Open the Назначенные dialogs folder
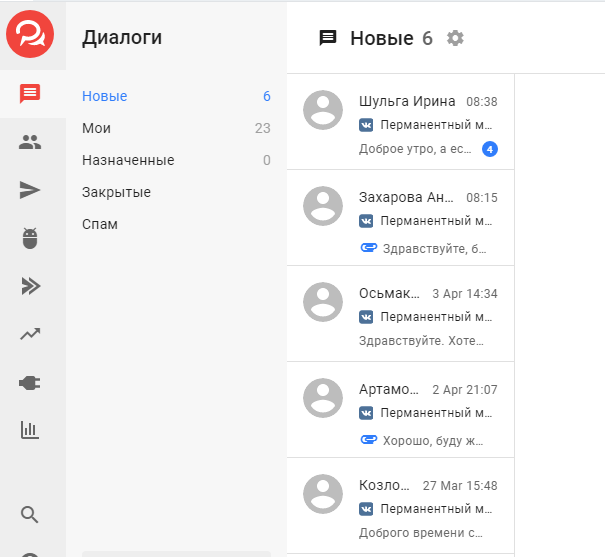605x557 pixels. pos(128,160)
